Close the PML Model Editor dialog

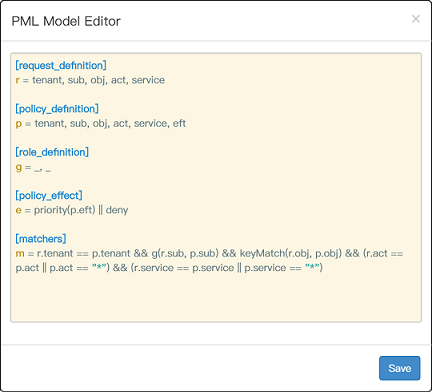pyautogui.click(x=416, y=19)
